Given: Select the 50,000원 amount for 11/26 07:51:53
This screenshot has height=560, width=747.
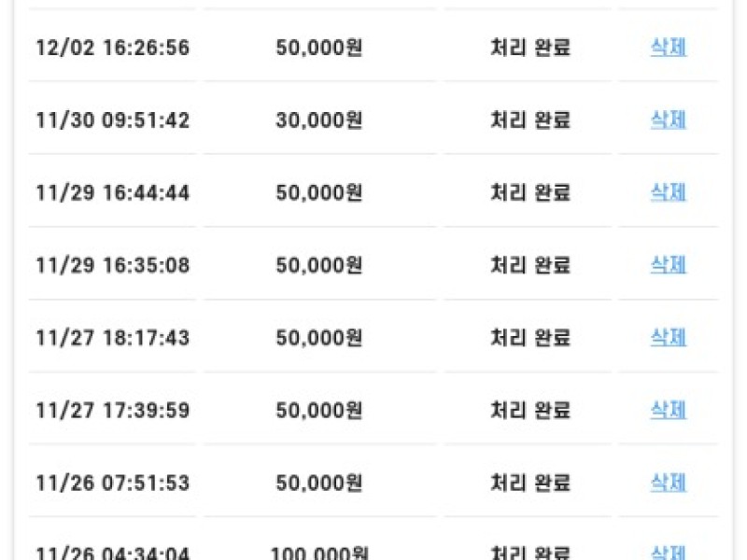Looking at the screenshot, I should (x=319, y=483).
